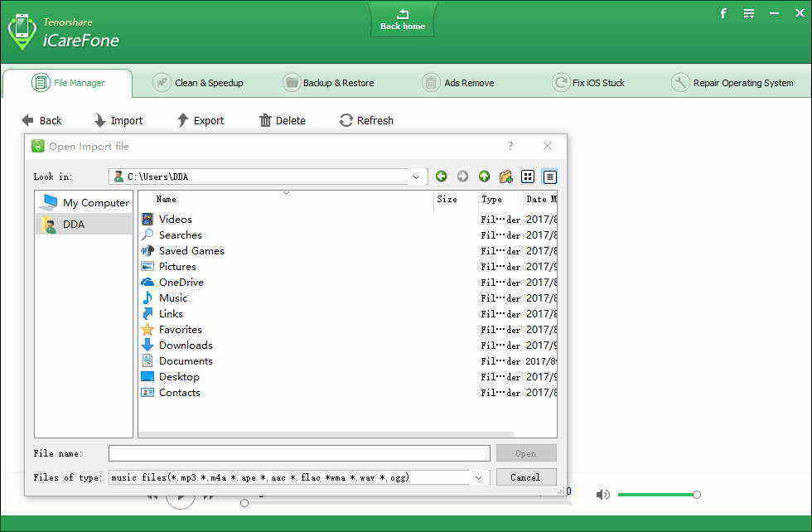812x532 pixels.
Task: Click the Delete toolbar button
Action: click(283, 121)
